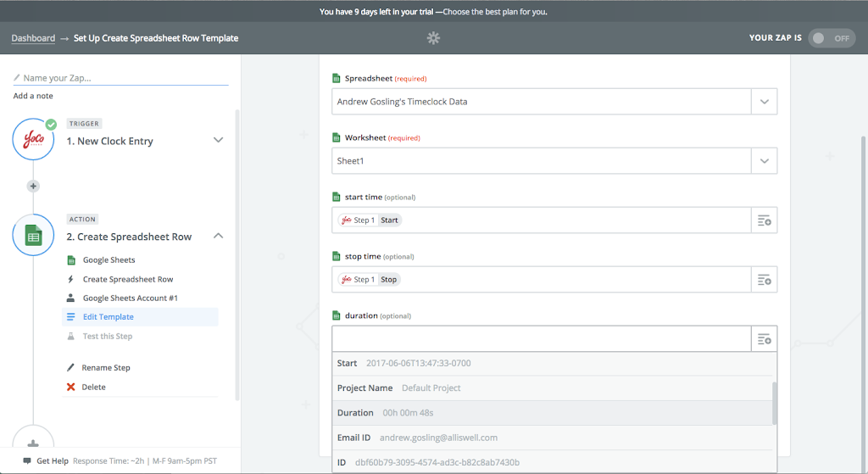Image resolution: width=868 pixels, height=474 pixels.
Task: Click the person icon for Google Sheets Account
Action: (71, 298)
